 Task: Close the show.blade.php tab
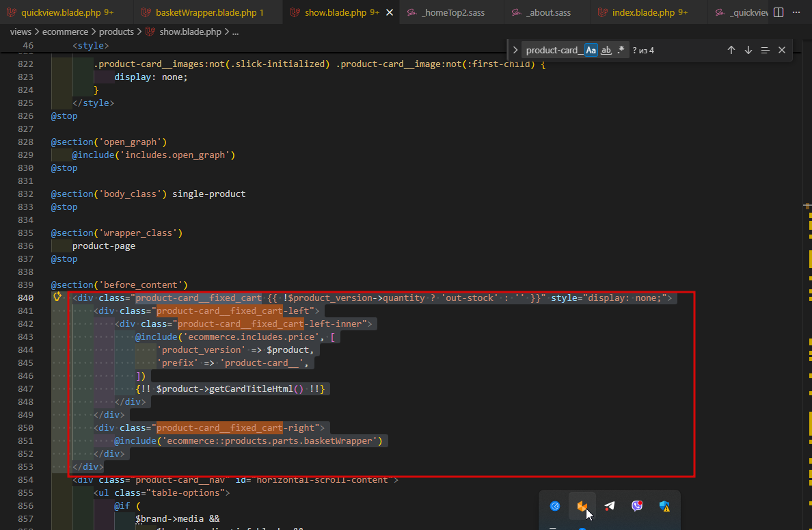click(x=390, y=12)
